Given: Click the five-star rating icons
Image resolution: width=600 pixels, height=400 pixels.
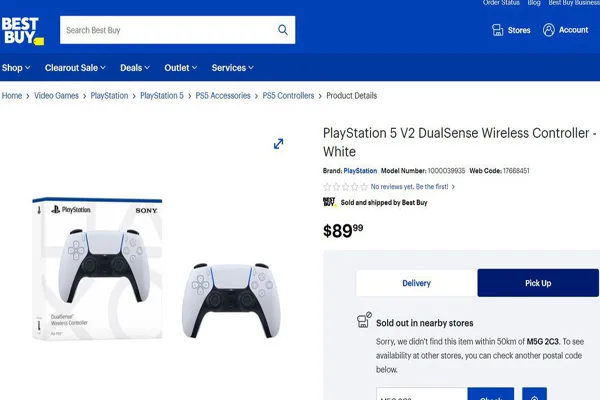Looking at the screenshot, I should pyautogui.click(x=346, y=187).
